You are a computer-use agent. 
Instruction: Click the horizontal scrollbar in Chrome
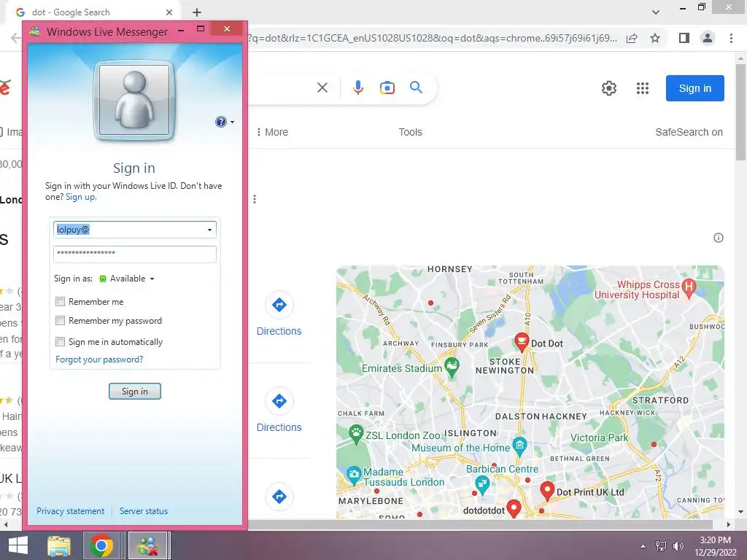(479, 524)
